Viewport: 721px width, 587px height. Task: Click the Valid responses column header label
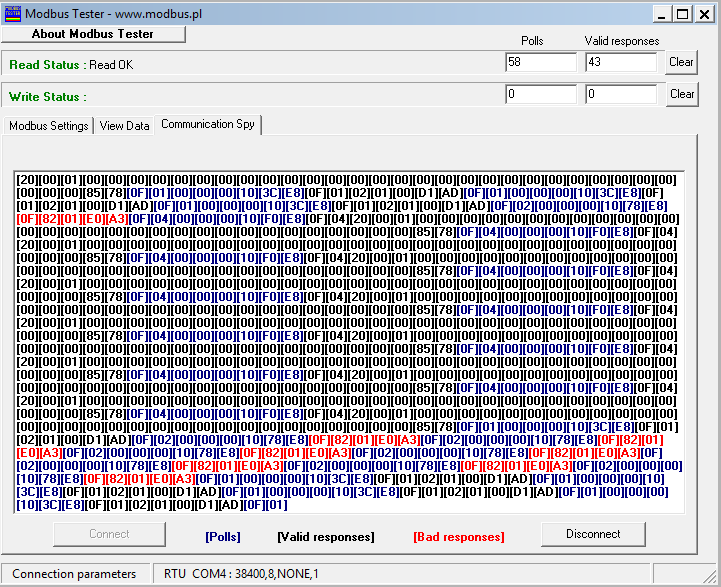click(622, 41)
